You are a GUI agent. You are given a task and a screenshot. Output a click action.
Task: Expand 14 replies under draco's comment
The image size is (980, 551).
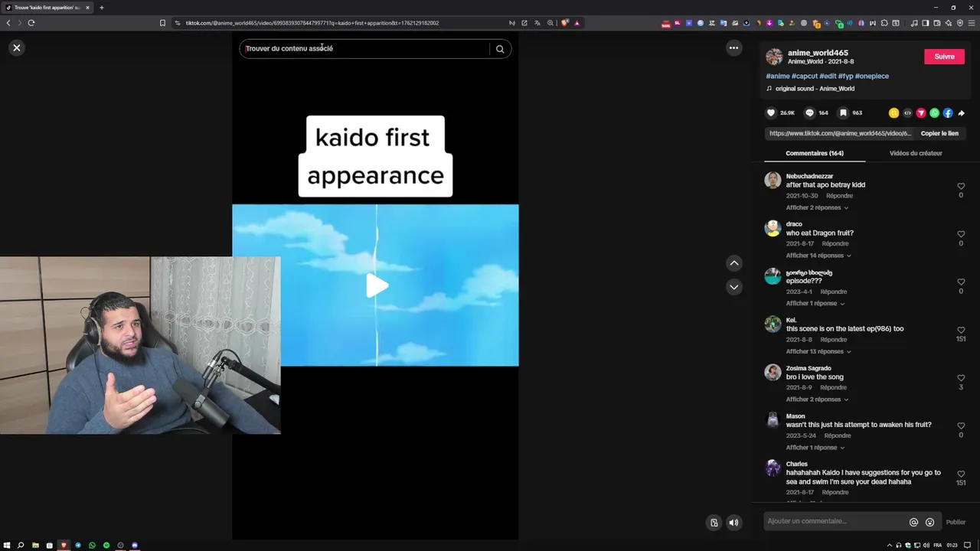818,256
